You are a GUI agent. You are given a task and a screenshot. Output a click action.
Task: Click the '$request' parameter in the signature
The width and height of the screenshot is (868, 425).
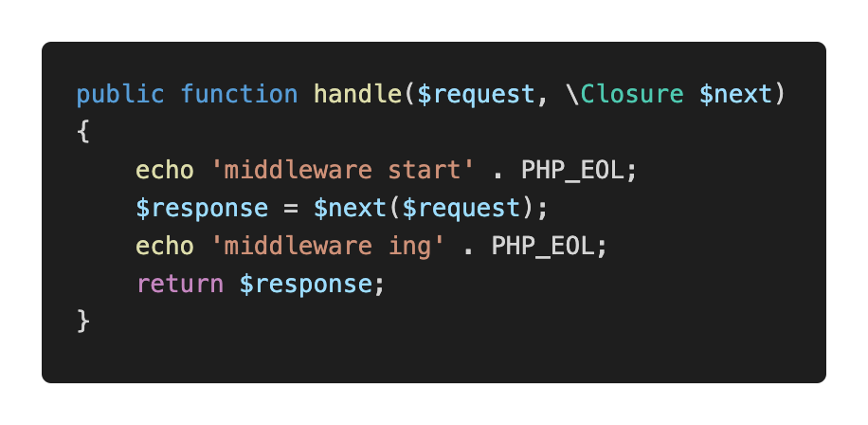click(x=476, y=95)
